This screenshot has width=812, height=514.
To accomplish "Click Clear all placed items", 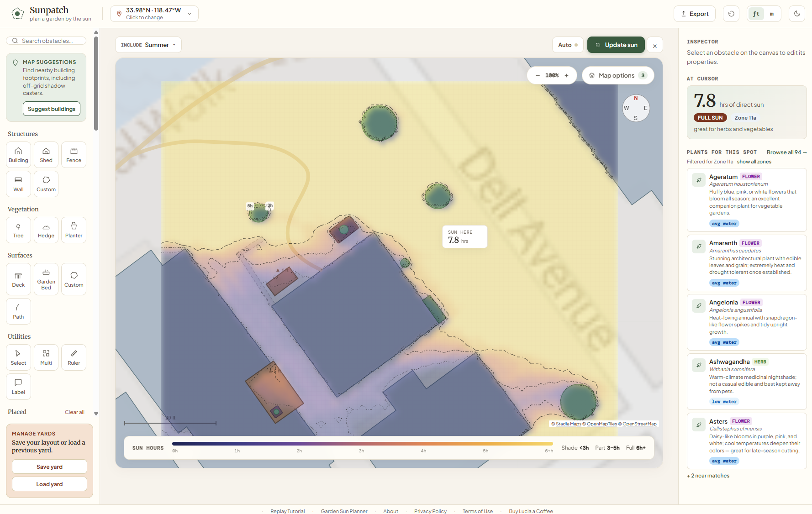I will (74, 412).
